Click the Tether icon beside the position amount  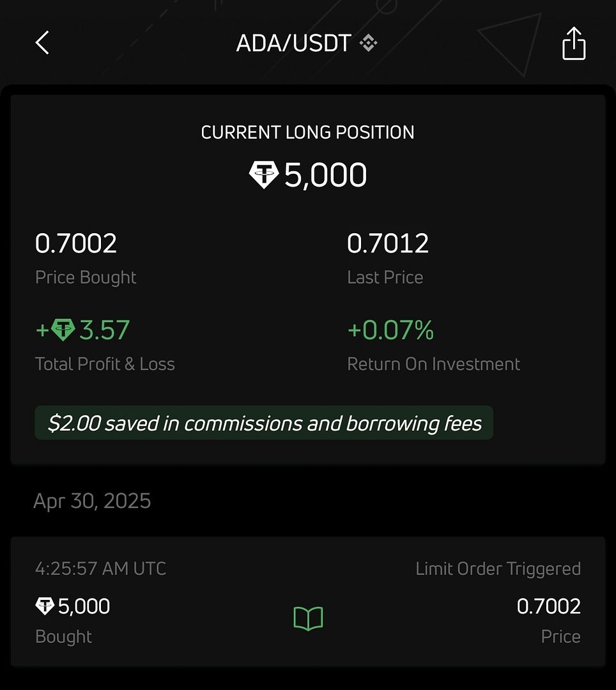click(263, 175)
